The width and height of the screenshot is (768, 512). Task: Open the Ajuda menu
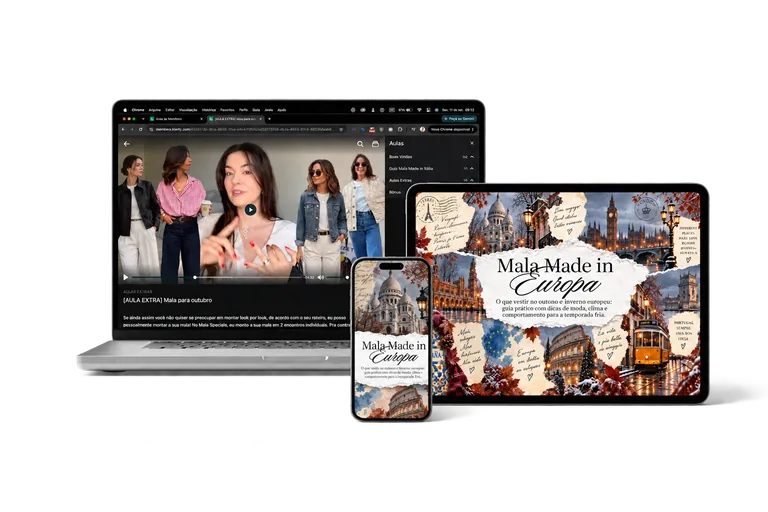282,110
